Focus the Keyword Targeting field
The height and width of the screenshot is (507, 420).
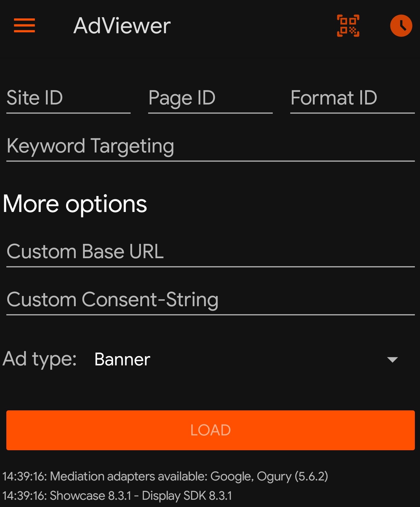[210, 146]
